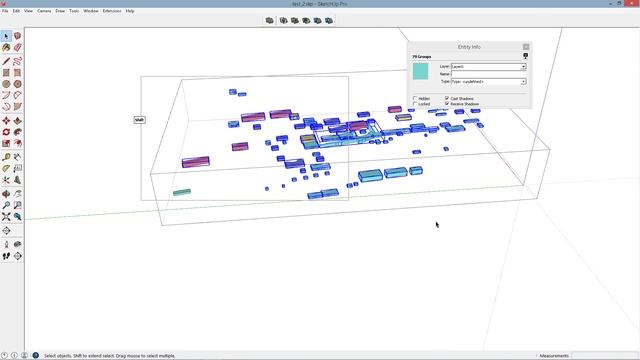The width and height of the screenshot is (640, 360).
Task: Disable the Cast Shadows checkbox
Action: [x=447, y=98]
